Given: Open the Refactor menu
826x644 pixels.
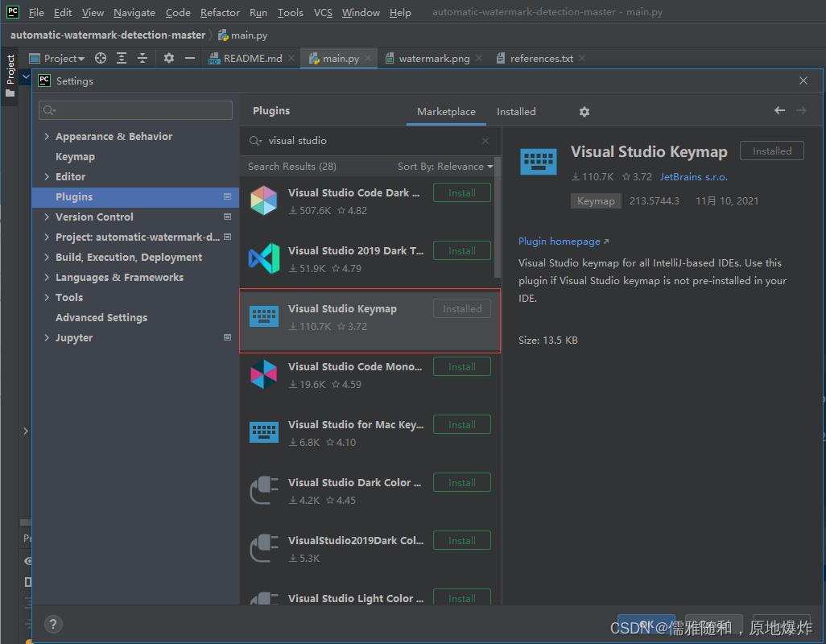Looking at the screenshot, I should point(220,12).
